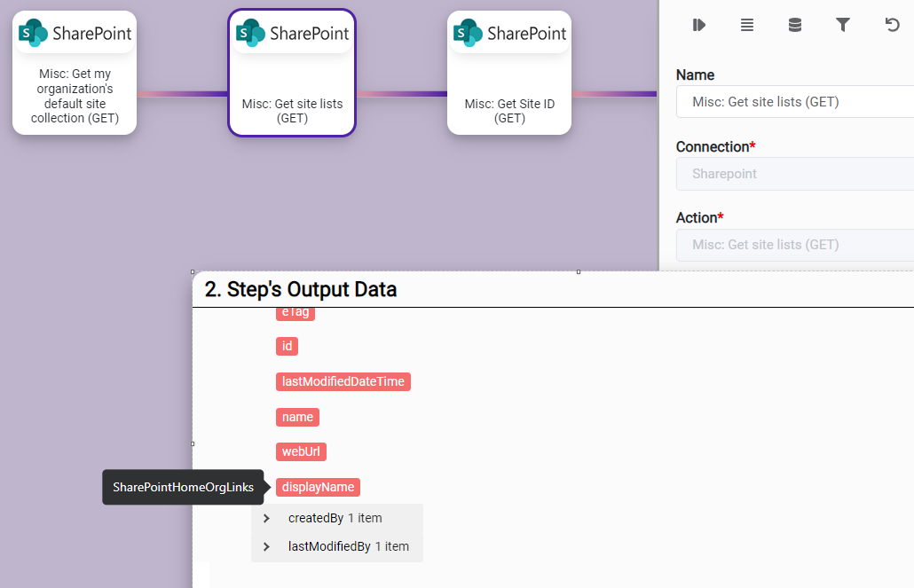Viewport: 914px width, 588px height.
Task: Select the default site collection SharePoint node
Action: coord(75,73)
